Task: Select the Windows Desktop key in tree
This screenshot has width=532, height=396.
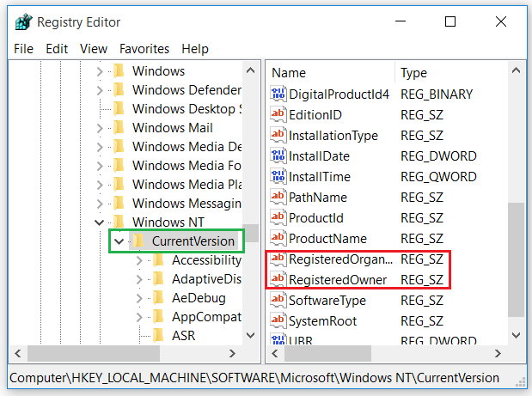Action: [x=187, y=109]
